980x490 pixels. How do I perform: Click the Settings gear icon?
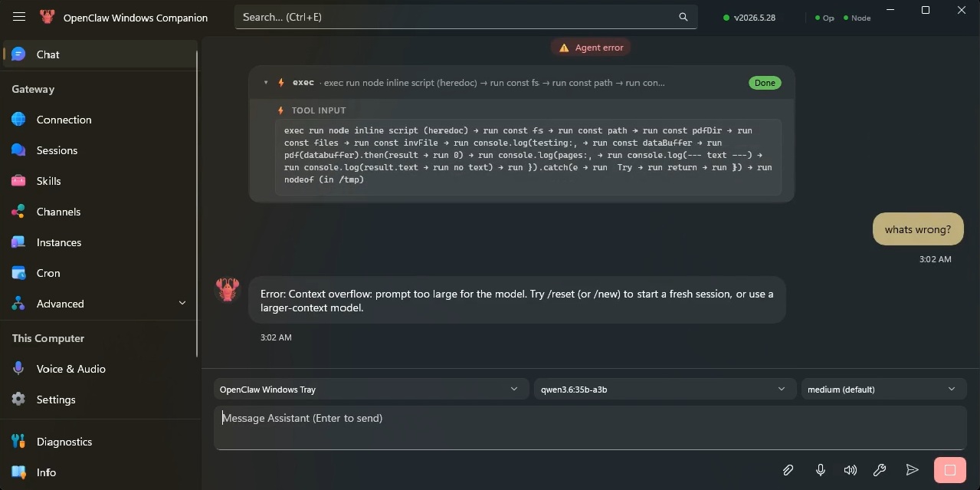pos(18,400)
